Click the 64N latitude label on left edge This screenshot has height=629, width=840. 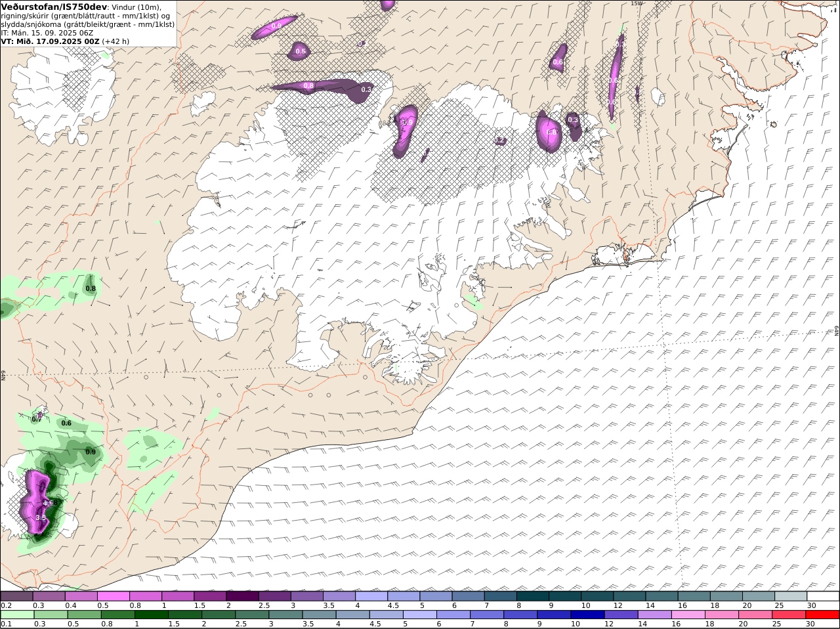(x=3, y=375)
